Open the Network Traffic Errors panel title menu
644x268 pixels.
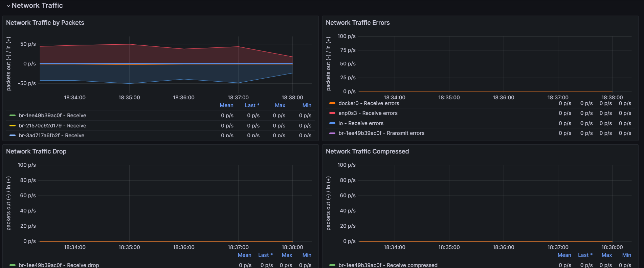[358, 23]
